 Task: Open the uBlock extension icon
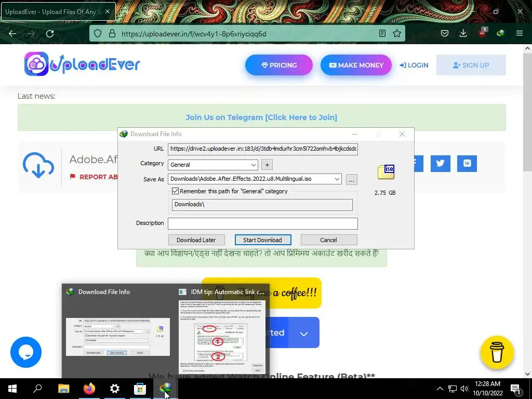point(482,33)
